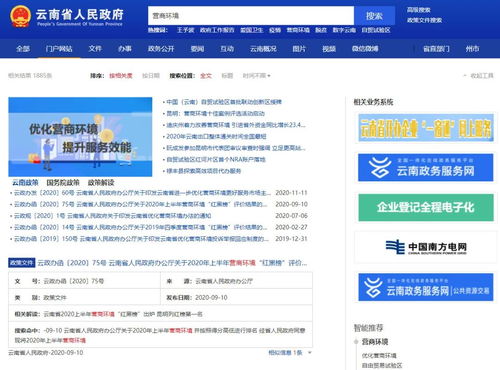Screen dimensions: 500x370
Task: Open policy 云政办函〔2020〕14号
Action: [141, 227]
